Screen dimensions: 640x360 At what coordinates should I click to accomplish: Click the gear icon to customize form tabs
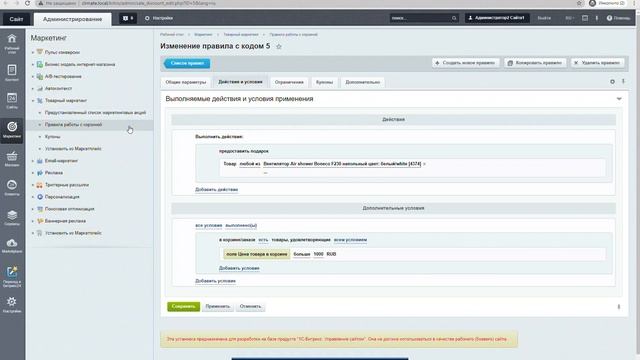tap(612, 82)
